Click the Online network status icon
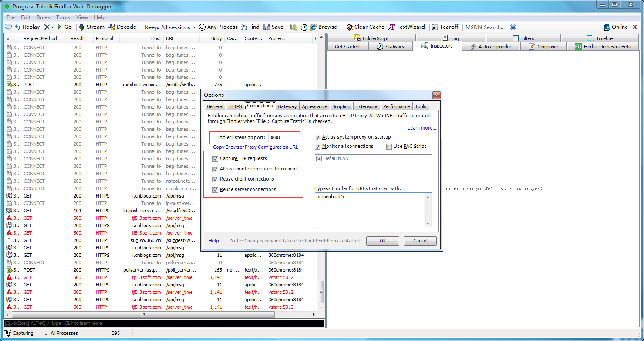This screenshot has height=341, width=644. tap(616, 27)
